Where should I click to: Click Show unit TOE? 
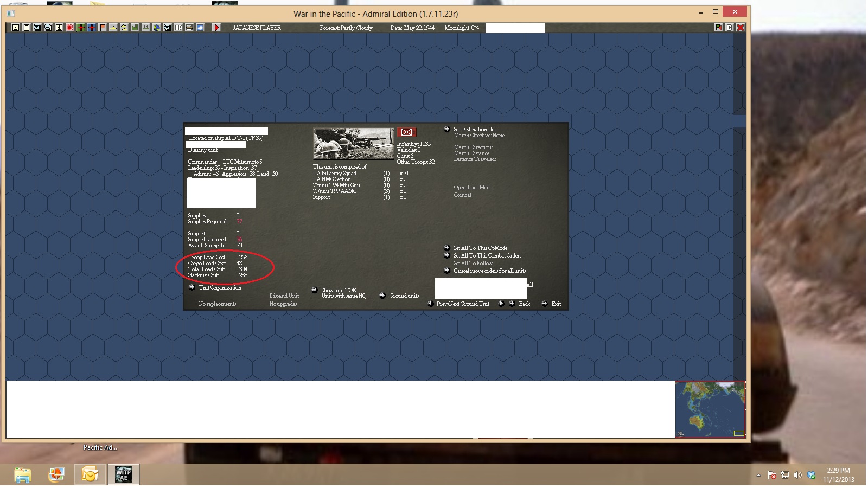point(339,290)
